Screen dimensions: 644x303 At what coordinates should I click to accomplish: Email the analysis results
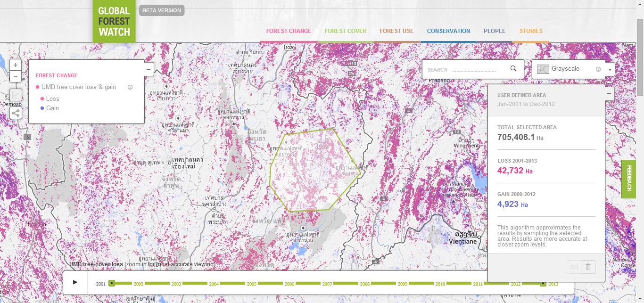[574, 267]
